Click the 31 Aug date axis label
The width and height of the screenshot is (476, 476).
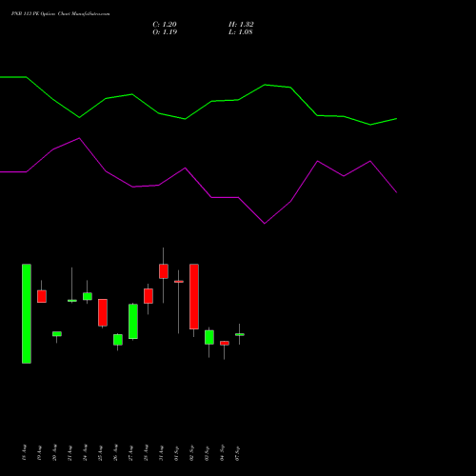click(162, 452)
